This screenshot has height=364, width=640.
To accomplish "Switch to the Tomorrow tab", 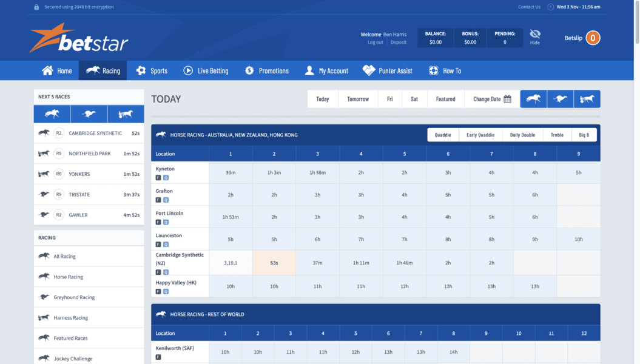I will [358, 98].
